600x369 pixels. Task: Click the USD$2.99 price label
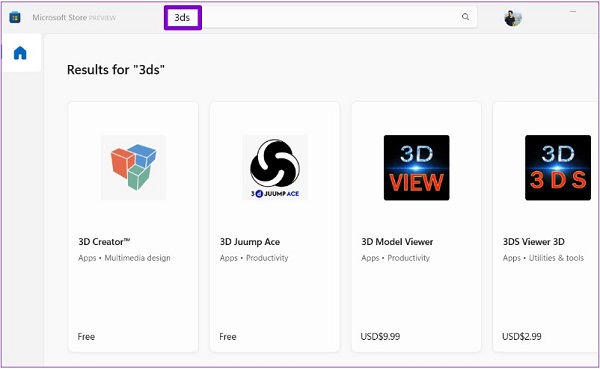click(522, 336)
